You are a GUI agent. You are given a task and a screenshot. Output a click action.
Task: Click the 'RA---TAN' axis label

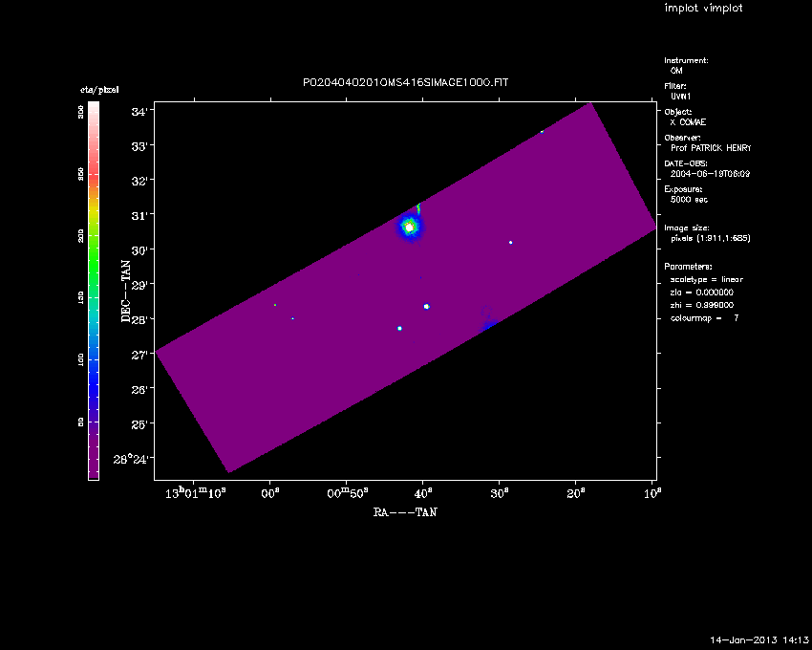click(x=405, y=512)
